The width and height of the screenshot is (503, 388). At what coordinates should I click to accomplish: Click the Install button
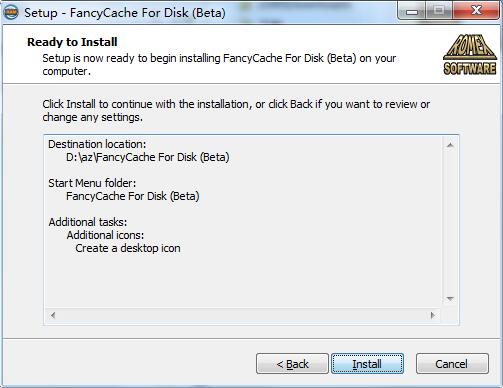(x=367, y=364)
